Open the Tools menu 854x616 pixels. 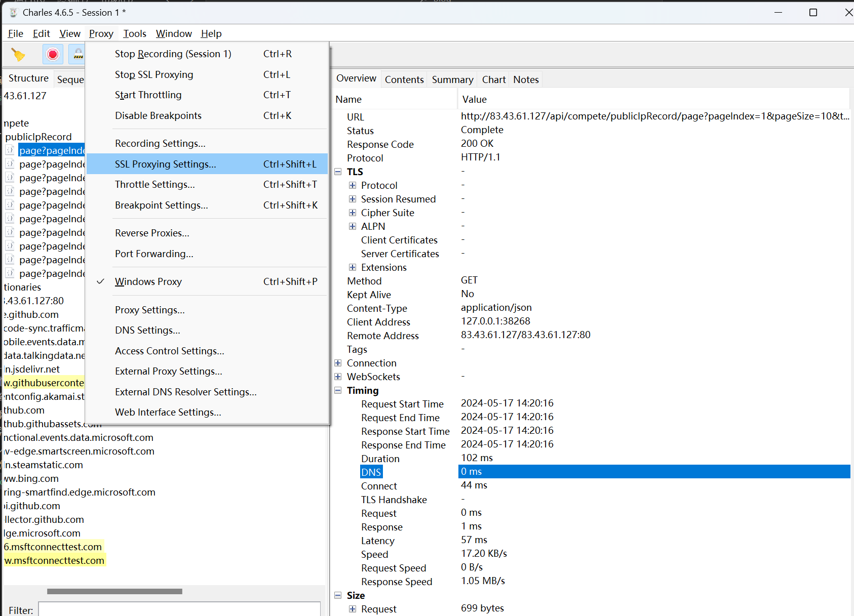135,33
